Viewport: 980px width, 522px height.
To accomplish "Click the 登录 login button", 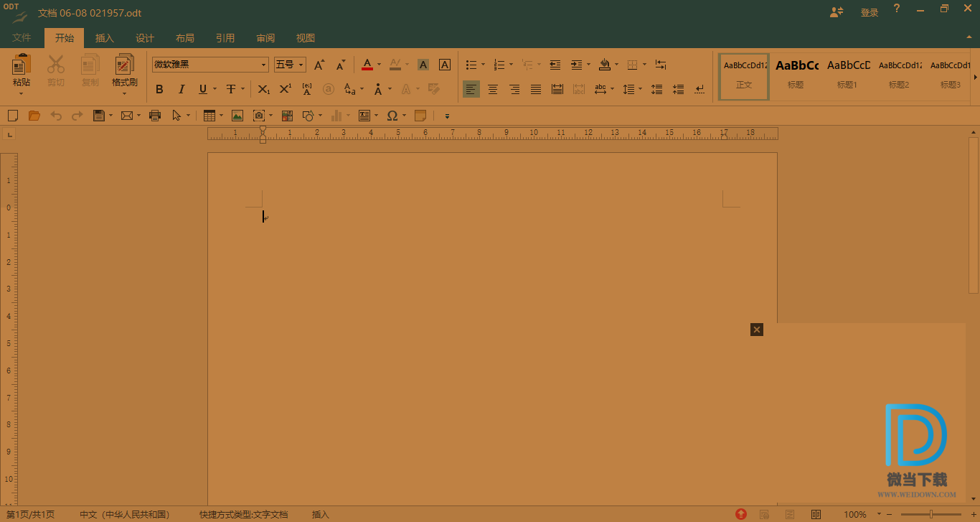I will pos(870,12).
